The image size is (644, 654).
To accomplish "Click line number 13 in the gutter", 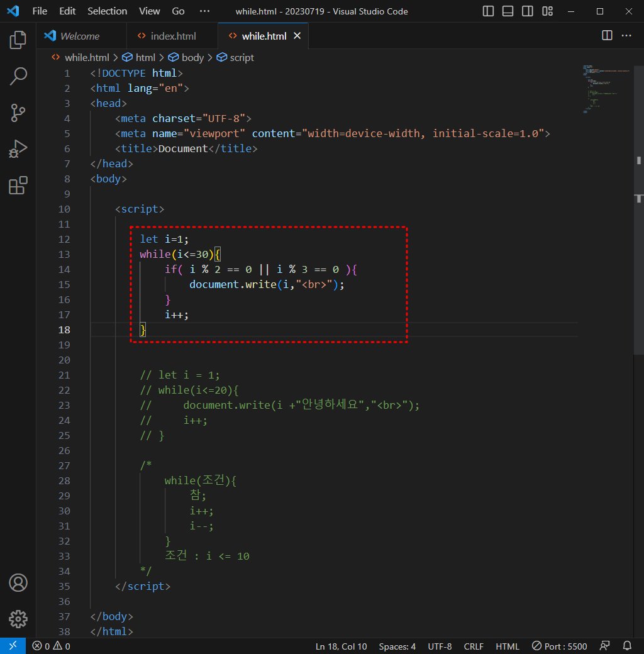I will tap(64, 255).
